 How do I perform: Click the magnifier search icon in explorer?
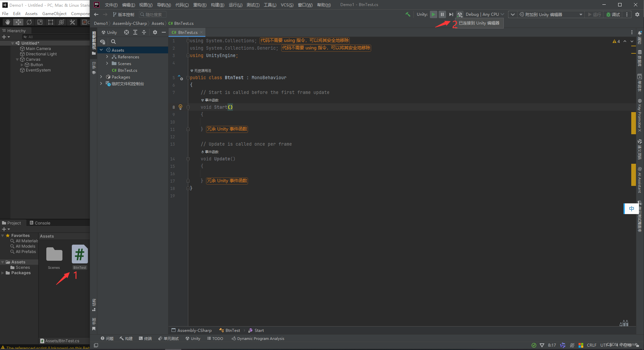coord(113,42)
